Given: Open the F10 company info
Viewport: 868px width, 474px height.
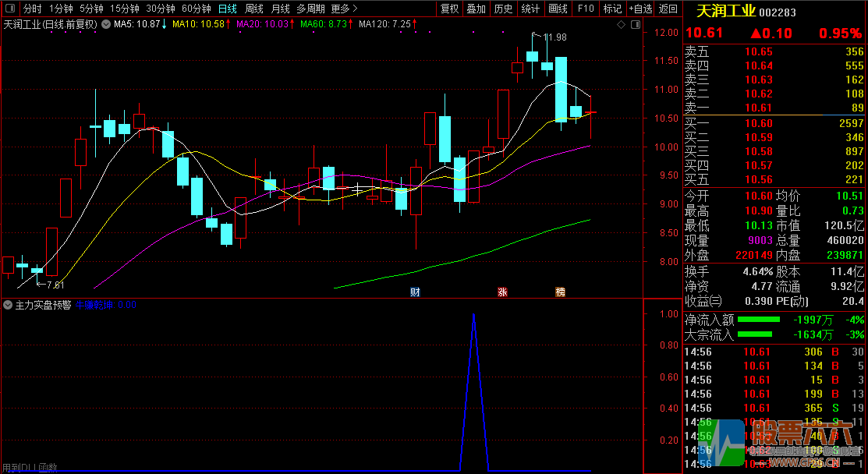Looking at the screenshot, I should (x=585, y=9).
